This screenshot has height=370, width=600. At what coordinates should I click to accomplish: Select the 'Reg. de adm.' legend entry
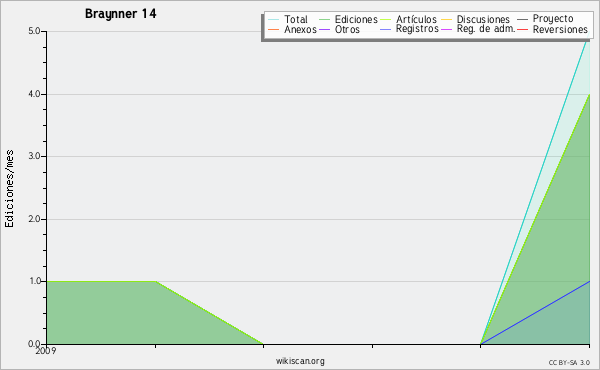point(478,29)
